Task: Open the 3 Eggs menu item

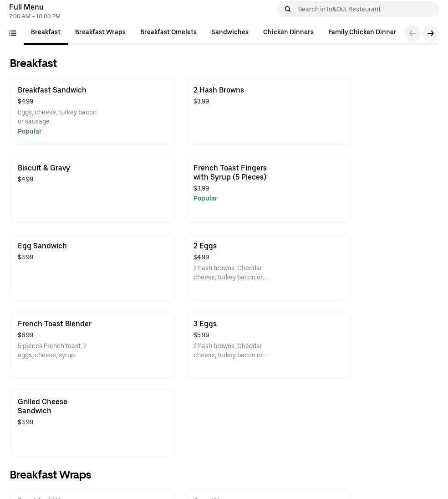Action: [x=268, y=345]
